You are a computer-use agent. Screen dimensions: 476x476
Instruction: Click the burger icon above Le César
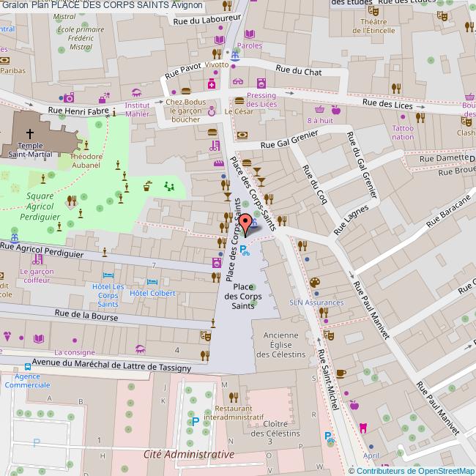[239, 100]
